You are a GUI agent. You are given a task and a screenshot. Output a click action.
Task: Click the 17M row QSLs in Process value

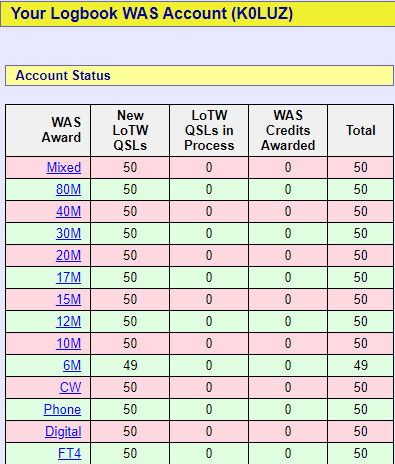[209, 277]
